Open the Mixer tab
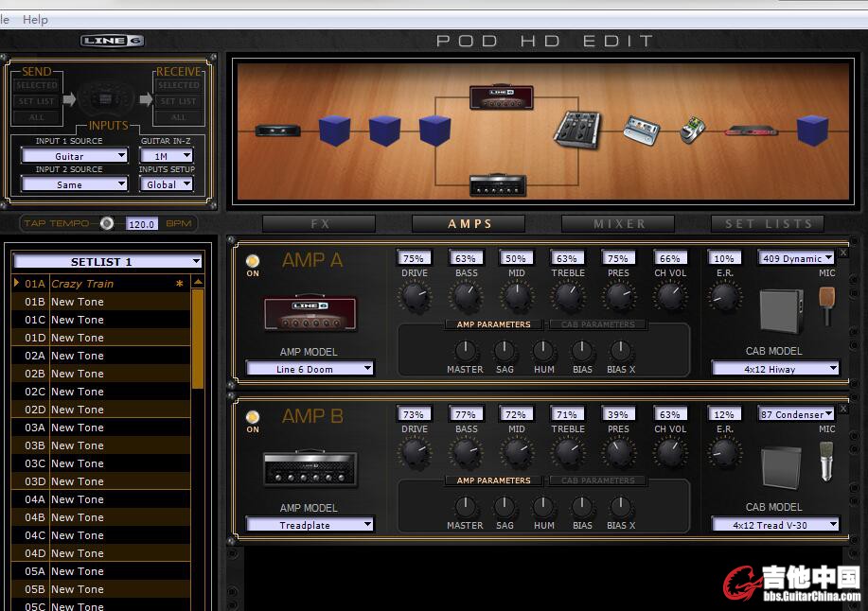Viewport: 868px width, 611px height. pyautogui.click(x=618, y=224)
